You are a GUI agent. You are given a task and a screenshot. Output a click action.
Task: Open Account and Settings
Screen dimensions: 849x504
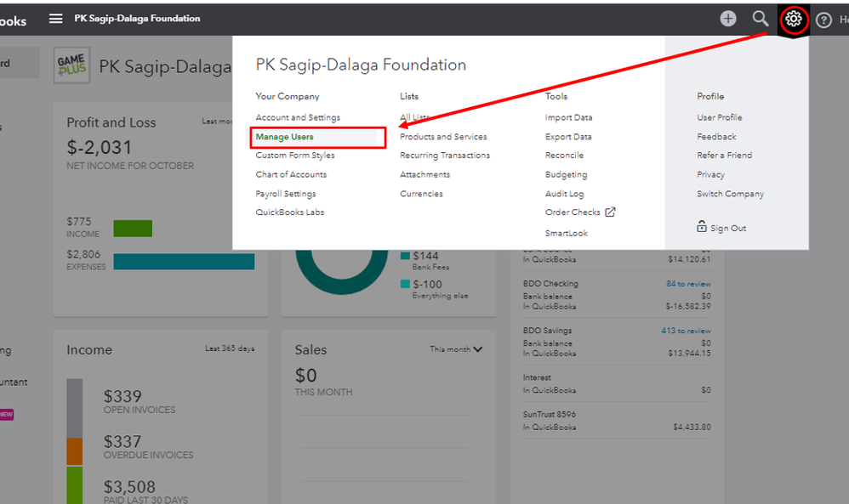298,117
